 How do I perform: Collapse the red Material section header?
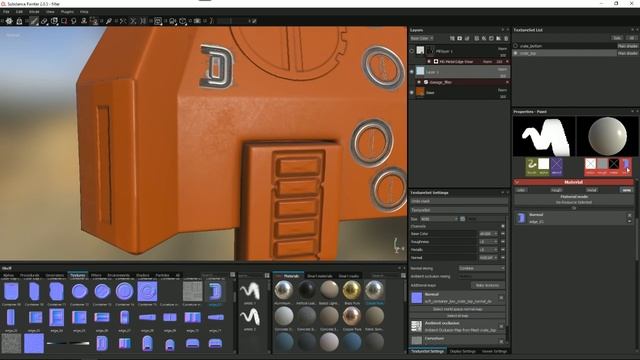click(573, 182)
